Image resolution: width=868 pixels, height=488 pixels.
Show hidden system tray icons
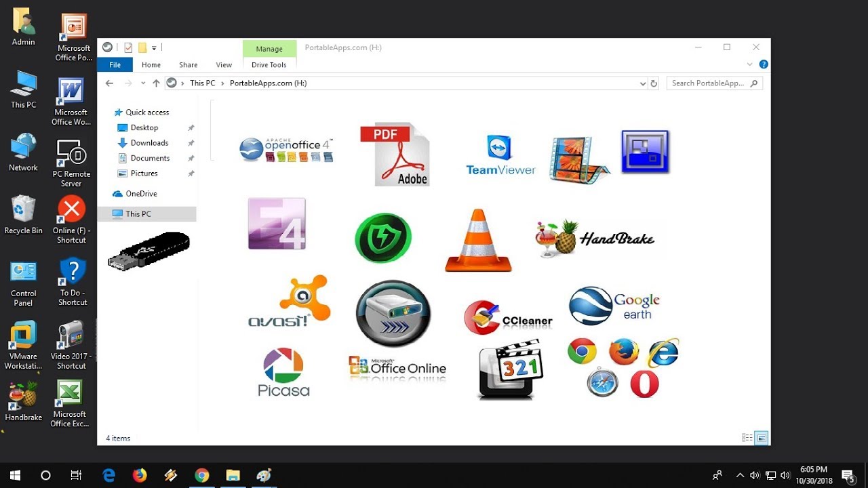coord(740,475)
